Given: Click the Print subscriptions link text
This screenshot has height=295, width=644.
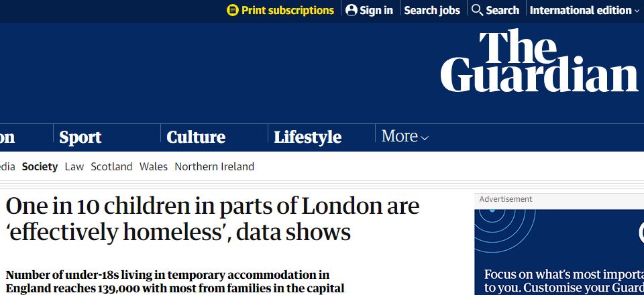Looking at the screenshot, I should (287, 10).
